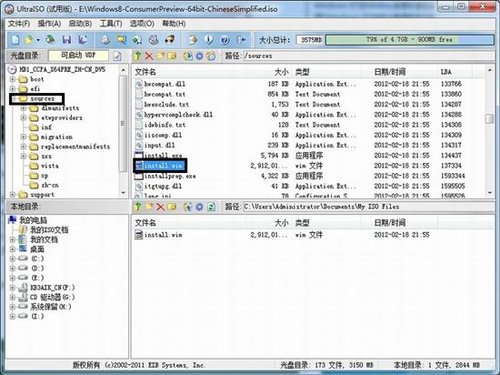Select drive (C:) in local tree
This screenshot has width=500, height=375.
(37, 259)
